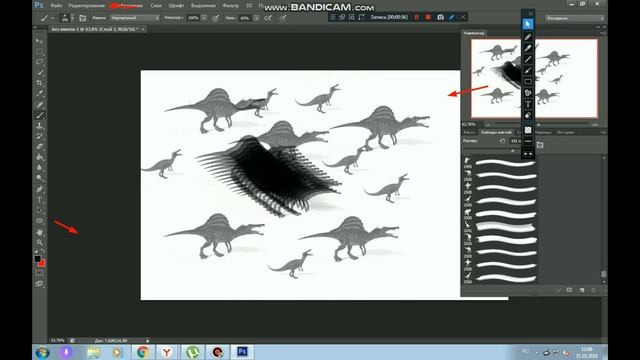Image resolution: width=640 pixels, height=360 pixels.
Task: Open the Слои menu
Action: [x=156, y=6]
